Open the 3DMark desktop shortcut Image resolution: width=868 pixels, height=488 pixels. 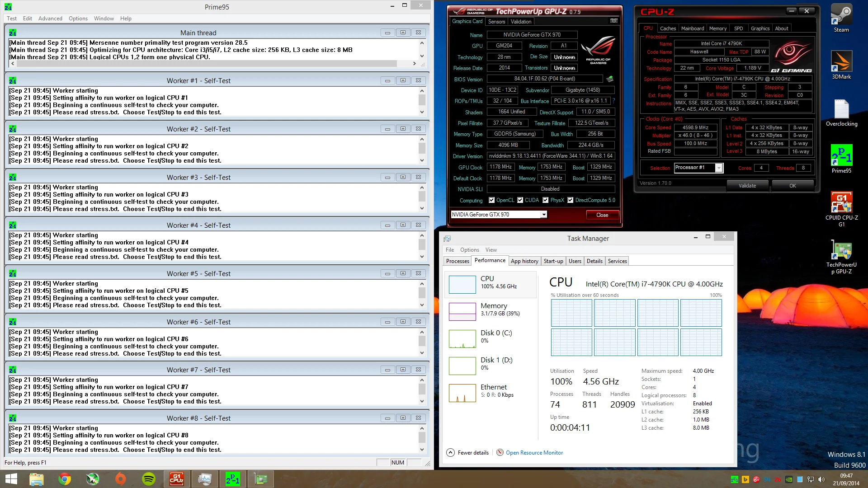841,65
